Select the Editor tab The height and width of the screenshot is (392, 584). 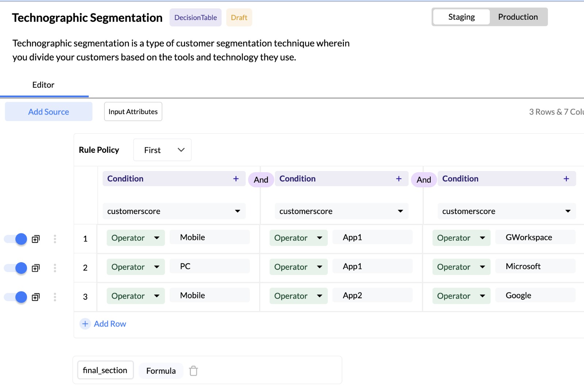(43, 85)
